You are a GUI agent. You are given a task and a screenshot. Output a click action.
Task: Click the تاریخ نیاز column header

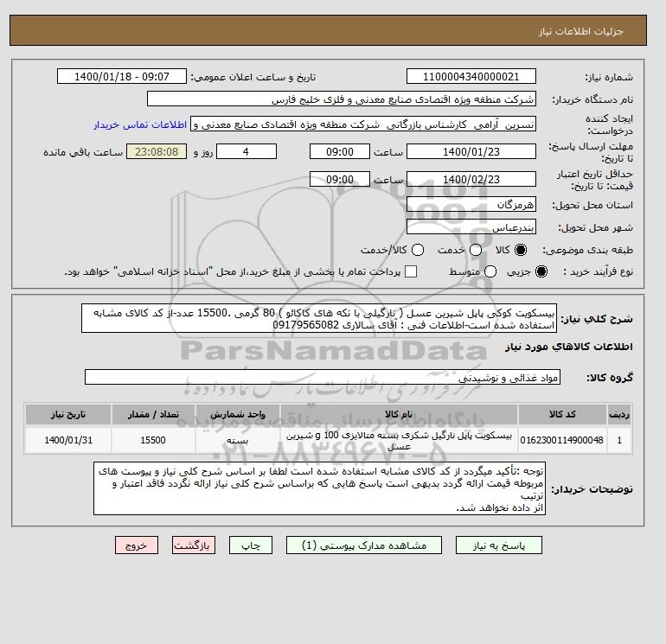pyautogui.click(x=68, y=414)
